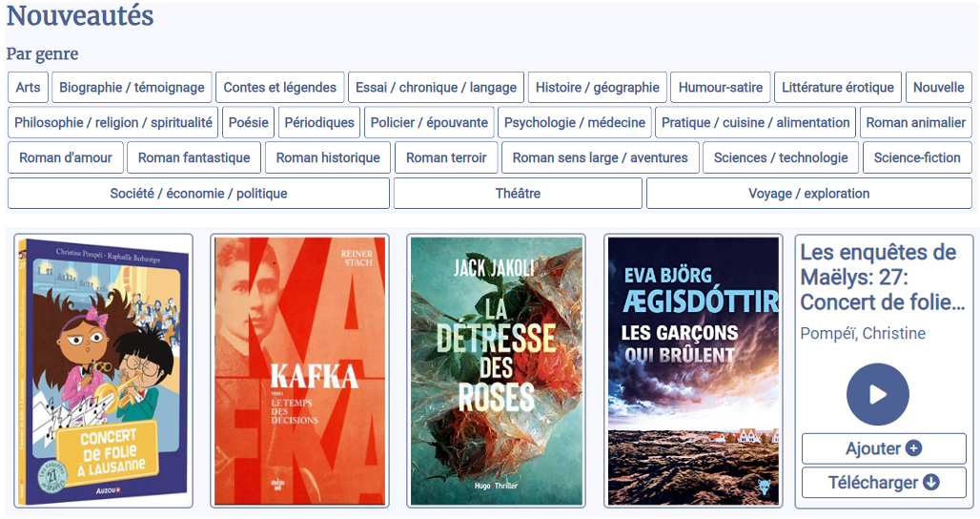Select La Détresse des Roses cover

click(x=496, y=371)
